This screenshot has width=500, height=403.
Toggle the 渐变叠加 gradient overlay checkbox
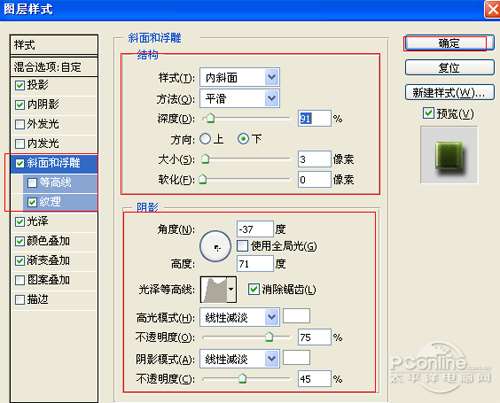(20, 261)
